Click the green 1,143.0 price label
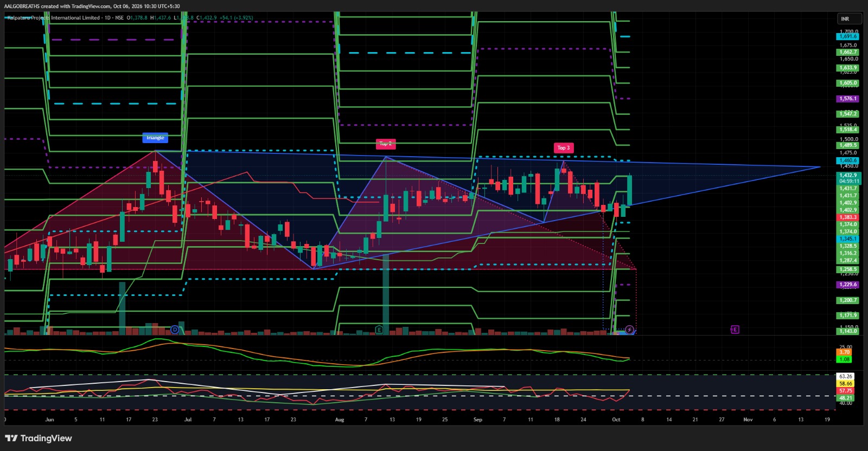The width and height of the screenshot is (868, 451). pyautogui.click(x=848, y=331)
